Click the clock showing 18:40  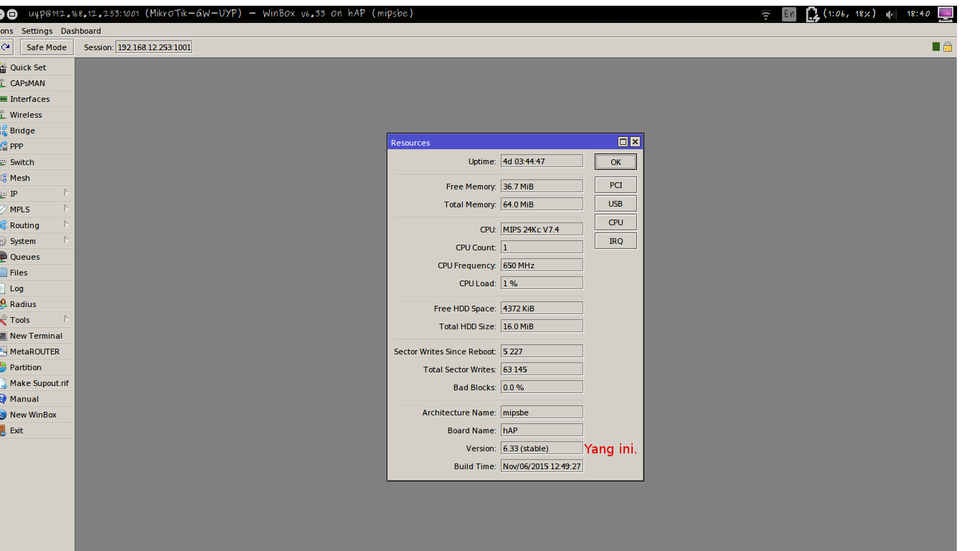tap(918, 14)
